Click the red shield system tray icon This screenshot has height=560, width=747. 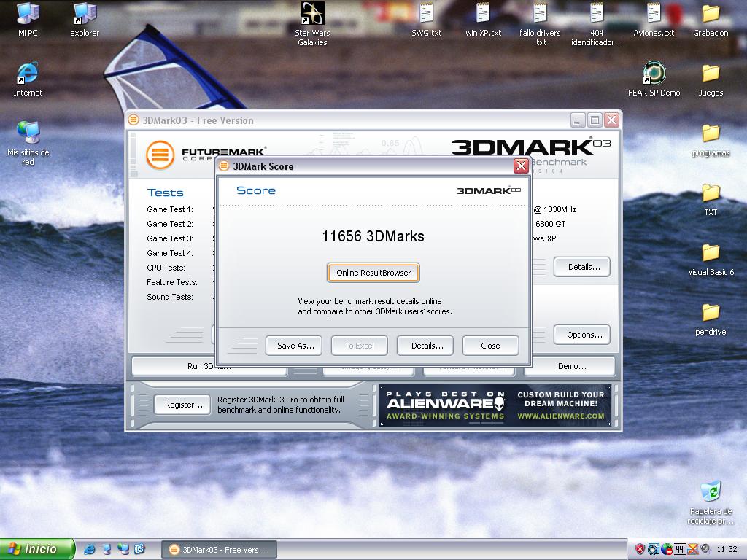(640, 549)
